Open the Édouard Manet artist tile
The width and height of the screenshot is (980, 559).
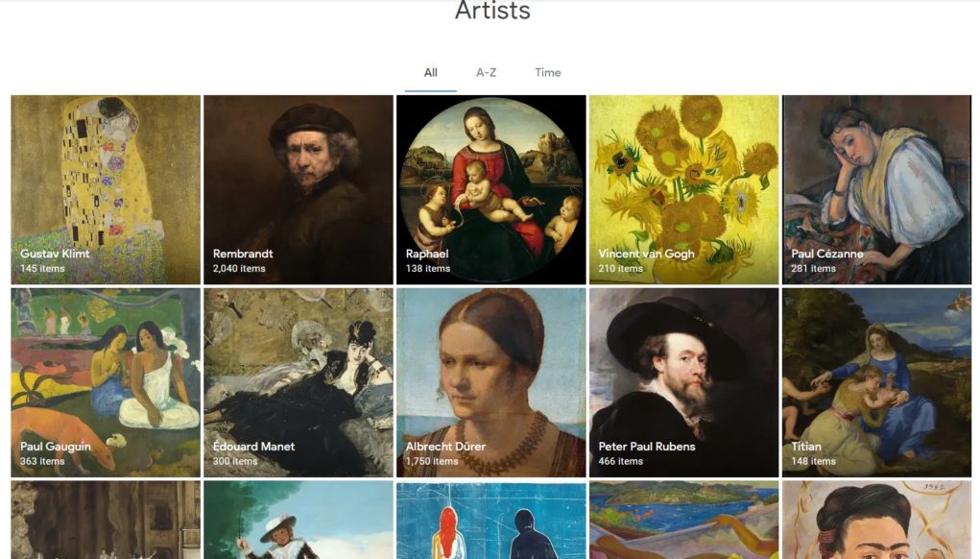click(299, 382)
